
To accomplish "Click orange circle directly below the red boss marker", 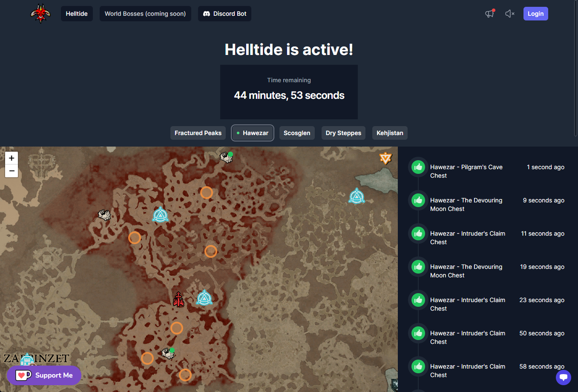I will [x=177, y=328].
